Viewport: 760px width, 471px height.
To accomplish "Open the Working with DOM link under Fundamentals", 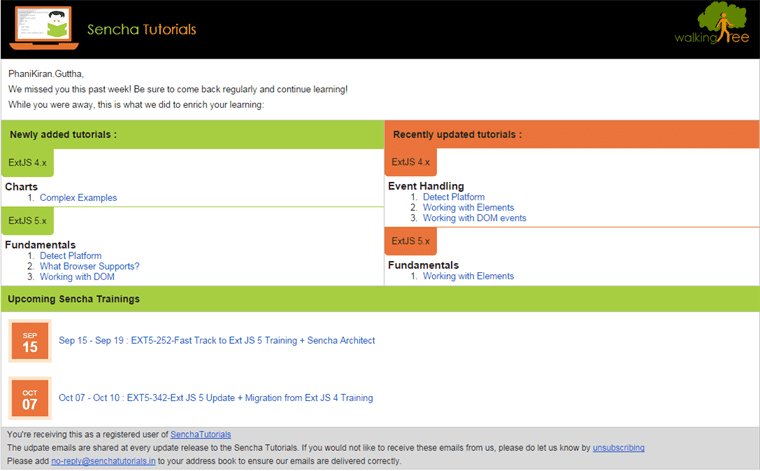I will click(x=77, y=277).
